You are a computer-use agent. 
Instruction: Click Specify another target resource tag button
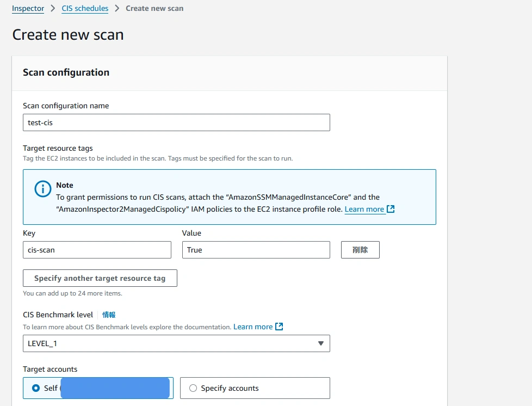pyautogui.click(x=100, y=278)
